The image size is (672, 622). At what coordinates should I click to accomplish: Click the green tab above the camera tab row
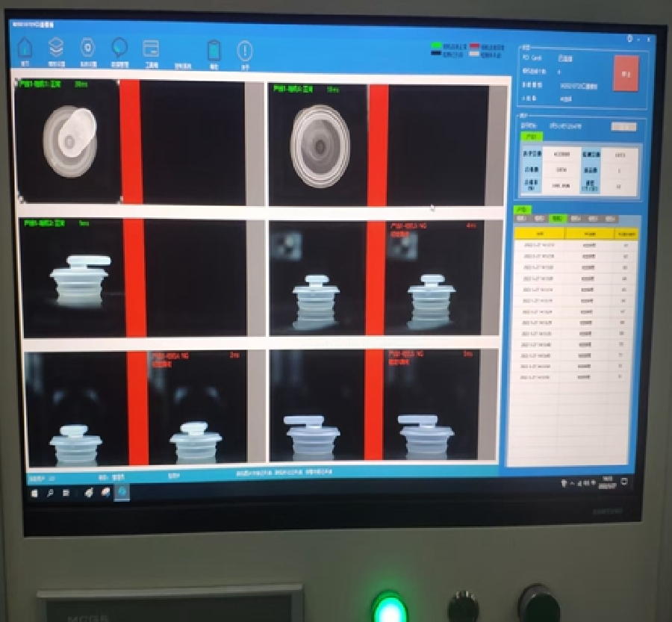coord(522,210)
